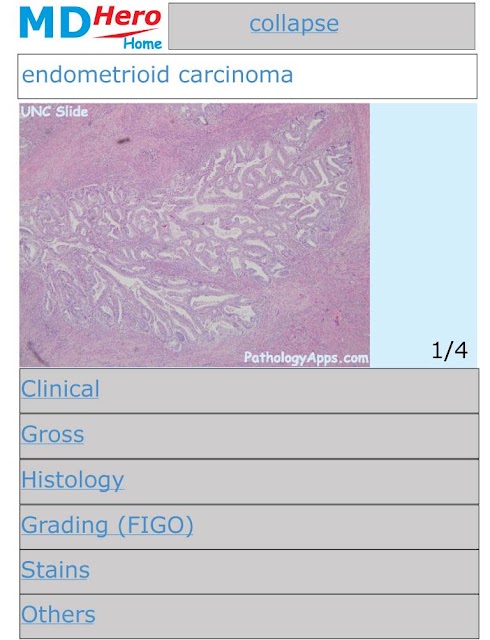Click empty gray area of Gross row
Screen dimensions: 490x640
[x=286, y=436]
